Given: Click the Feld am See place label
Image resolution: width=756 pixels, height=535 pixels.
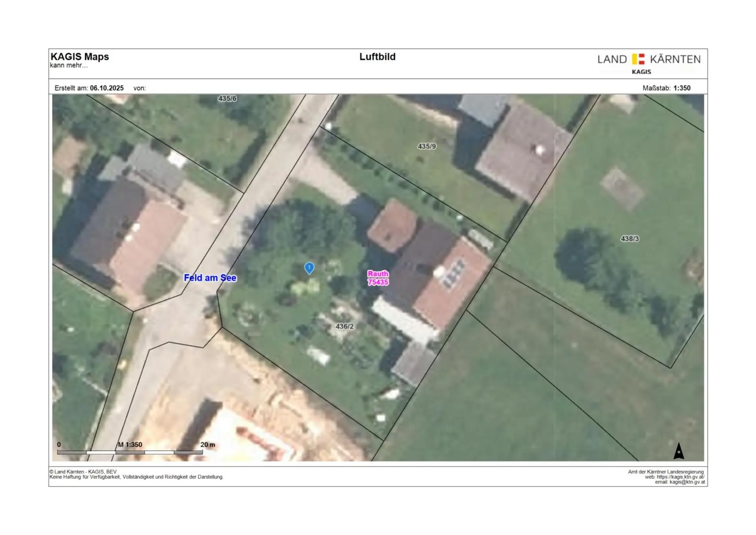Looking at the screenshot, I should tap(210, 278).
